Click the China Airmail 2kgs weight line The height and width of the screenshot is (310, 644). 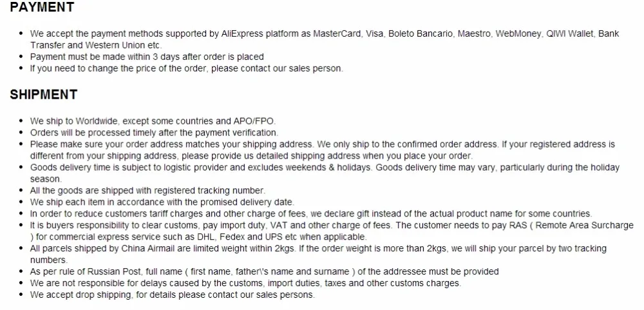pos(318,254)
